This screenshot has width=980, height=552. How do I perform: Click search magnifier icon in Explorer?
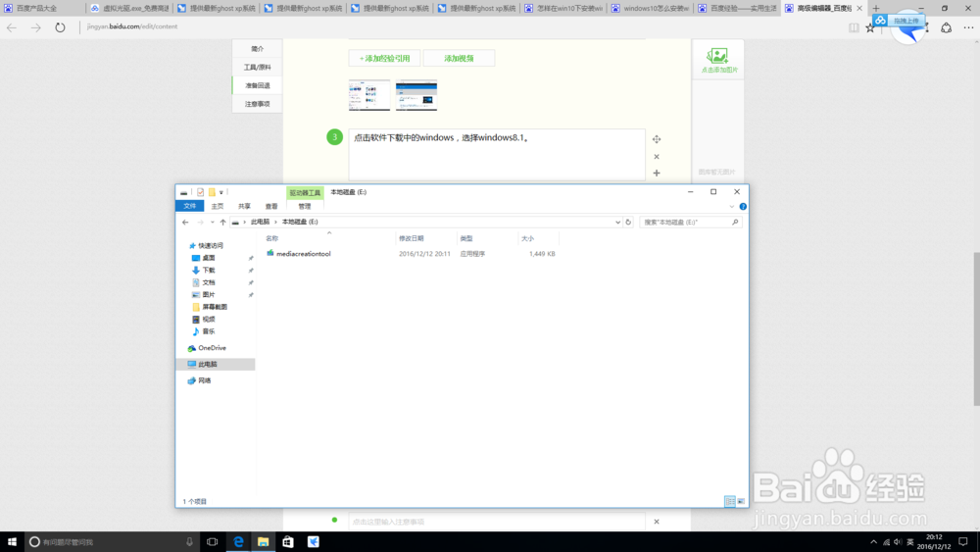(x=735, y=222)
